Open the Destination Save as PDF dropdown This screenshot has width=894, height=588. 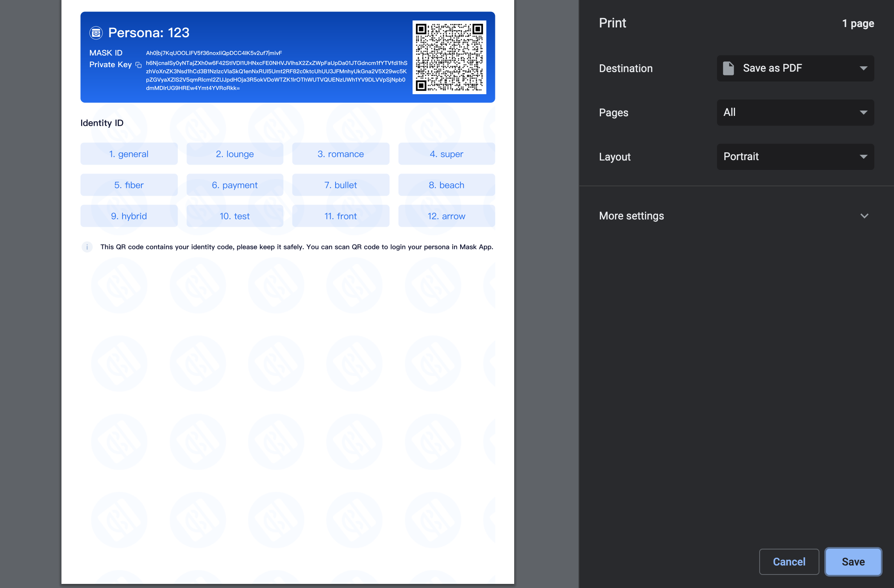795,68
